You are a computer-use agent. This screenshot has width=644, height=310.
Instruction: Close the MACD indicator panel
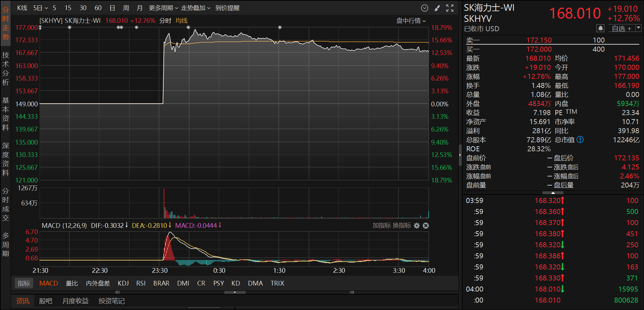426,225
